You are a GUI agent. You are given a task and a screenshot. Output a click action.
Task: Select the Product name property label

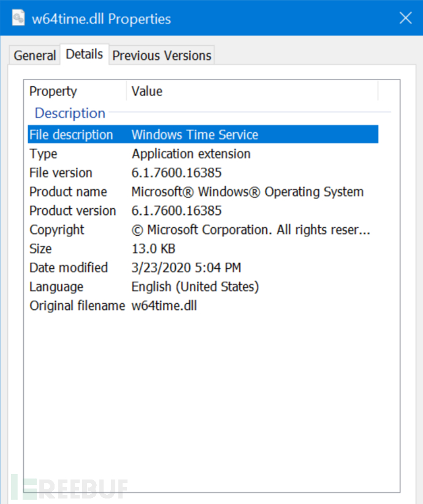point(68,192)
